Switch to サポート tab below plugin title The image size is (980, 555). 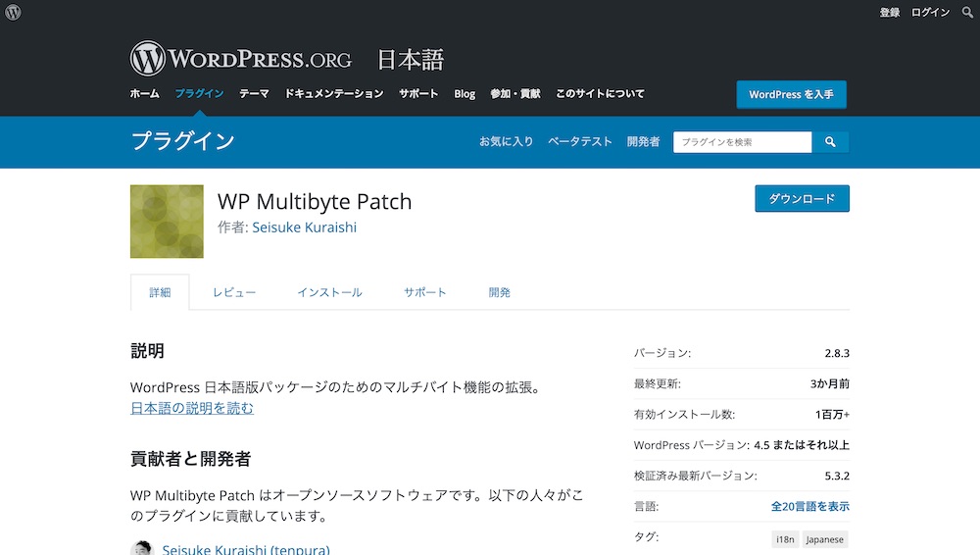pos(425,292)
